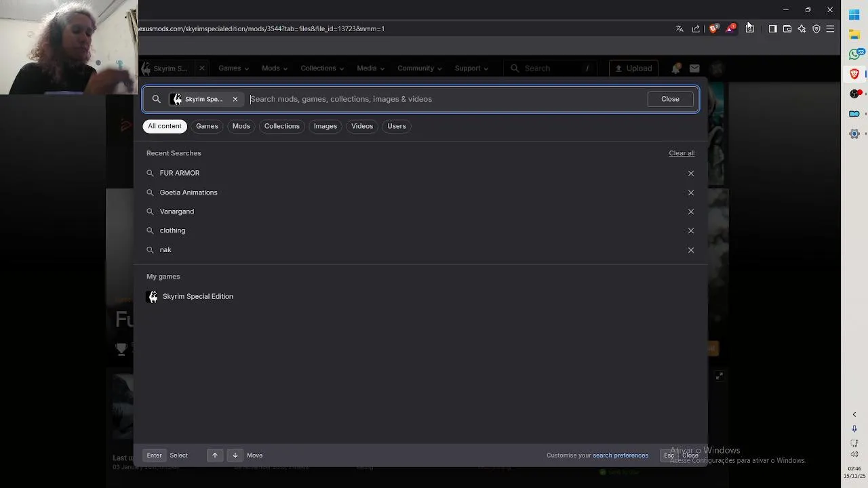Click the Esc key hint button
This screenshot has width=868, height=488.
pyautogui.click(x=669, y=455)
